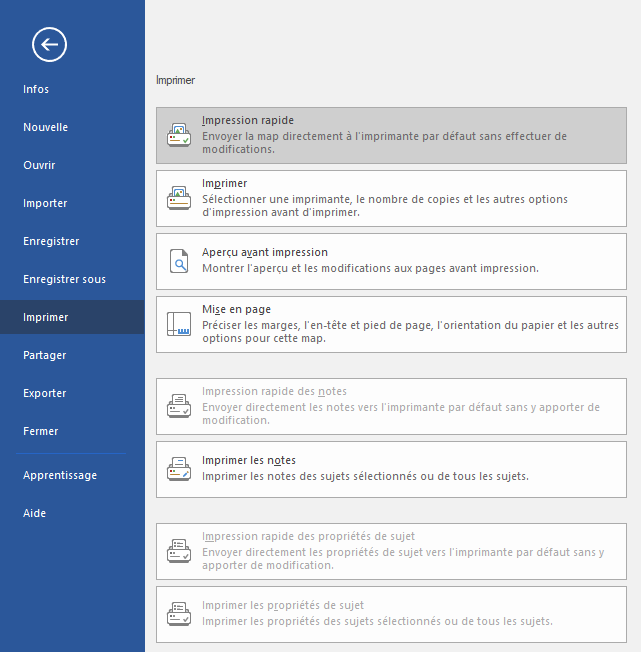The width and height of the screenshot is (641, 652).
Task: Open the Importer page
Action: point(45,203)
